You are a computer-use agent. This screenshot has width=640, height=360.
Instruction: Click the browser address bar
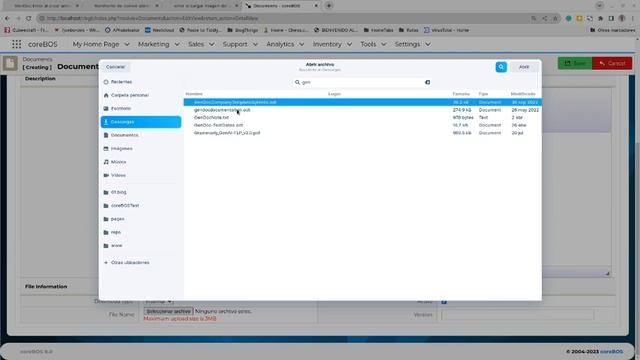tap(286, 18)
